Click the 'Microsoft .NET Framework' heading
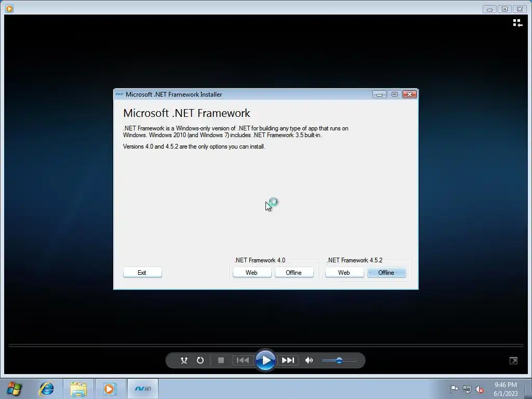 coord(187,113)
